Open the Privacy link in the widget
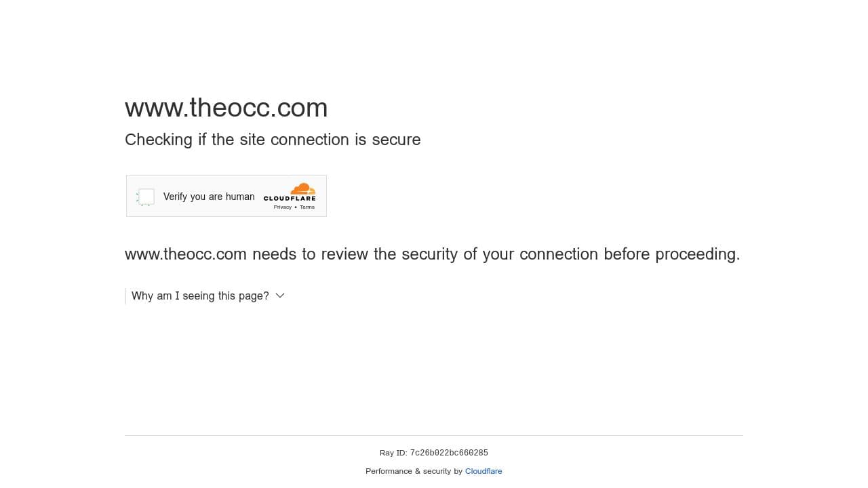 283,207
